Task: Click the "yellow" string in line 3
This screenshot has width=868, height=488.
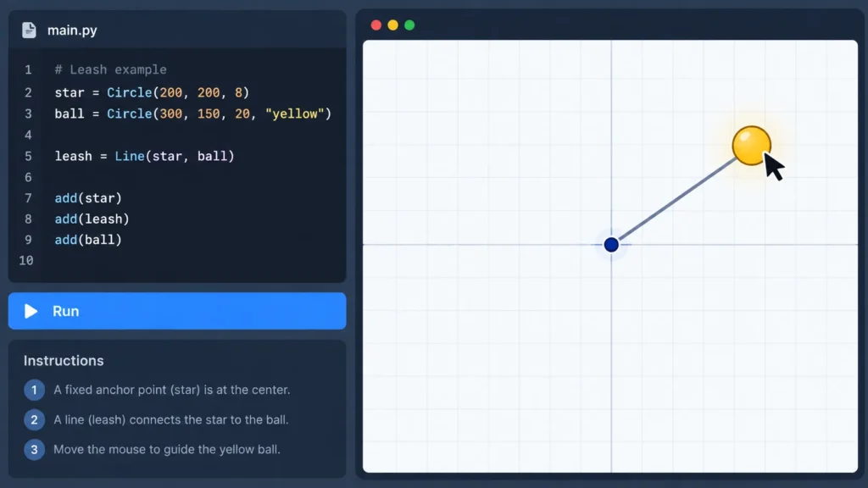Action: coord(294,114)
